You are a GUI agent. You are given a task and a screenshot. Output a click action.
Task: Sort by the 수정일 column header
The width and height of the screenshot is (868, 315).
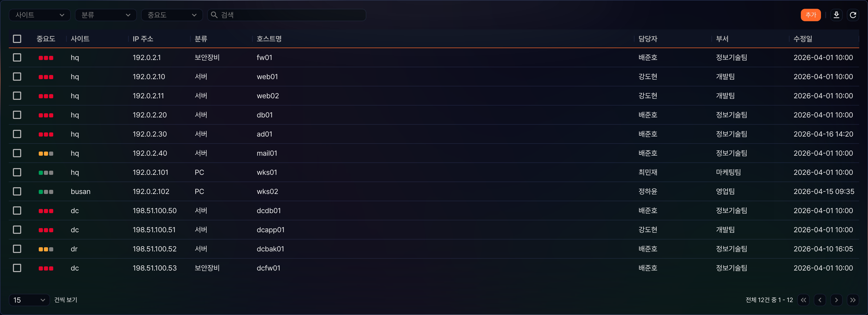point(803,39)
